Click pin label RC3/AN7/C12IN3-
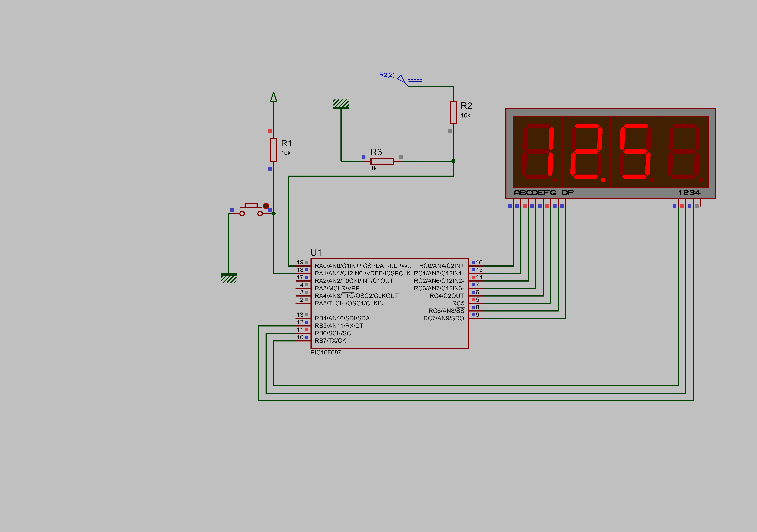 [x=439, y=288]
